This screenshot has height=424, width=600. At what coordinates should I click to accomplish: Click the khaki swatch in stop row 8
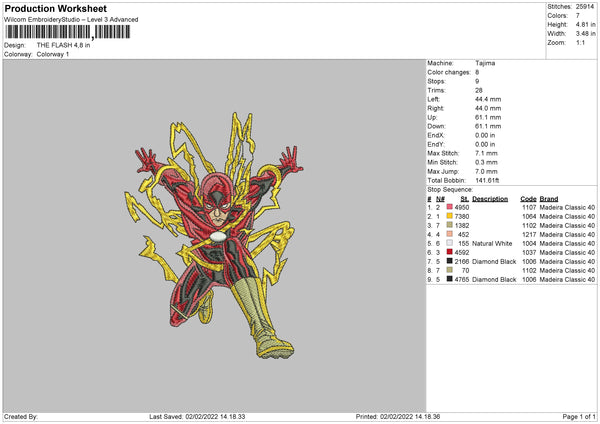(x=450, y=270)
